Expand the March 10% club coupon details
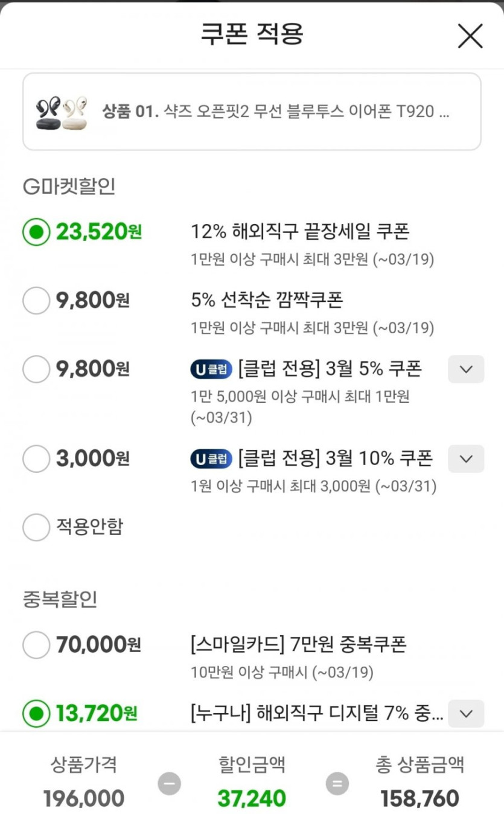The width and height of the screenshot is (504, 814). click(x=465, y=459)
